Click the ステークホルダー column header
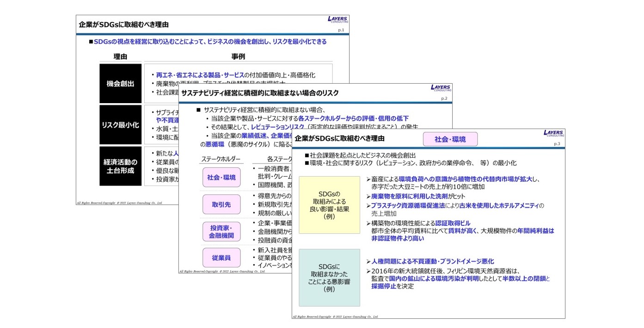This screenshot has width=644, height=328. [x=221, y=159]
